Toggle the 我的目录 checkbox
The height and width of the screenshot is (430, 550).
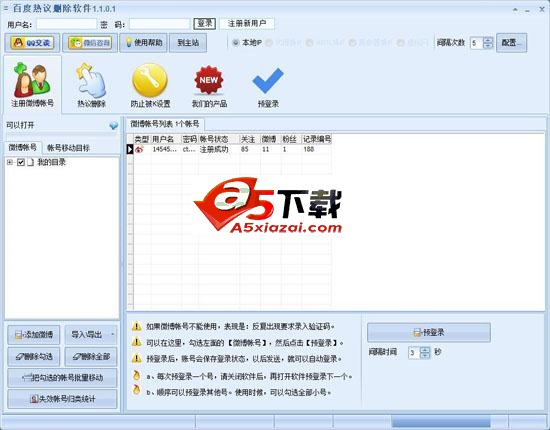21,162
